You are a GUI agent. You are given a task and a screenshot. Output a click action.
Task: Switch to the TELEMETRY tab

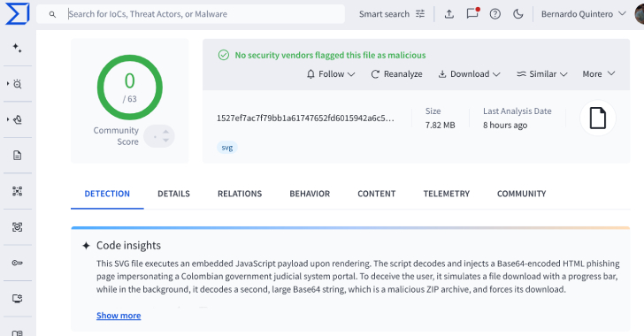tap(447, 194)
